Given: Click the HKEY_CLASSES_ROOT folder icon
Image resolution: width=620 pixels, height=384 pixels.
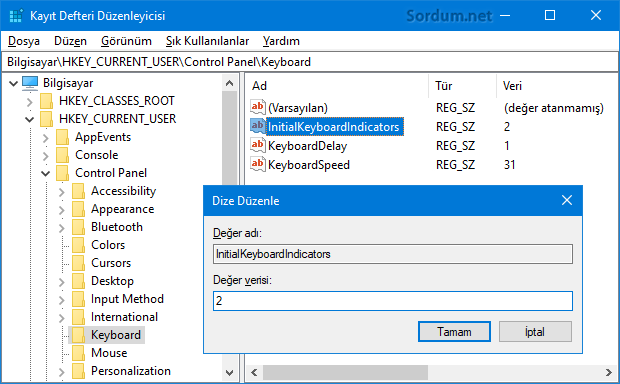Looking at the screenshot, I should click(46, 101).
